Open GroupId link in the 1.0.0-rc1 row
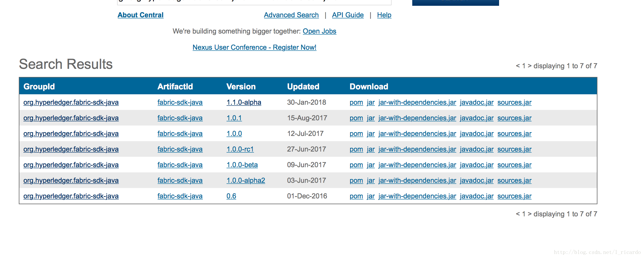 pos(71,149)
